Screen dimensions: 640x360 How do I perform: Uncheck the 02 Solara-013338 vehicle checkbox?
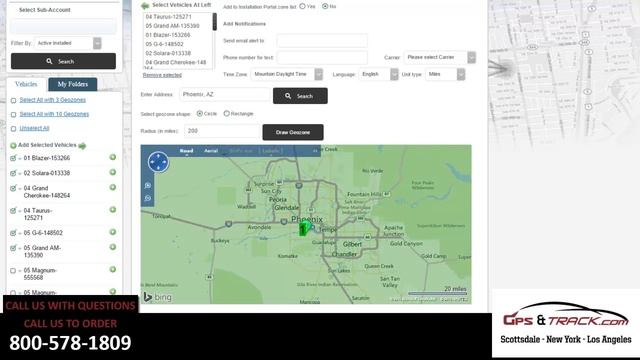[x=13, y=173]
